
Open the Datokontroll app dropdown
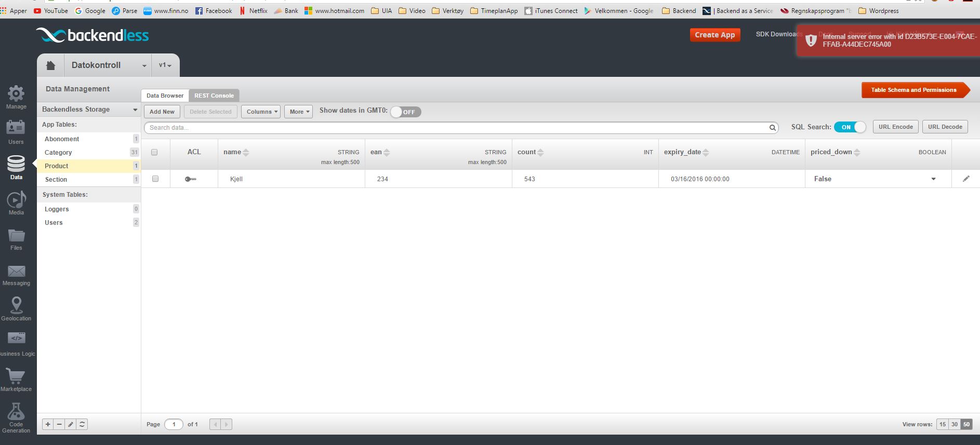108,65
